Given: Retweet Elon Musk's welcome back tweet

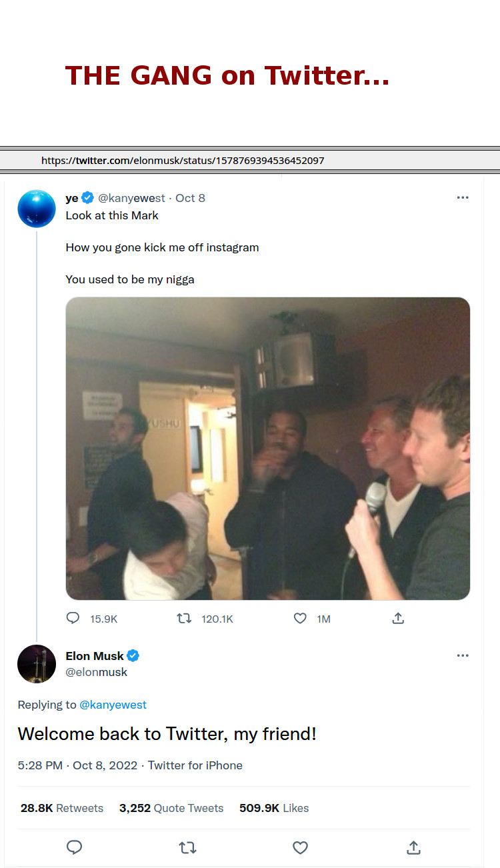Looking at the screenshot, I should (x=188, y=847).
